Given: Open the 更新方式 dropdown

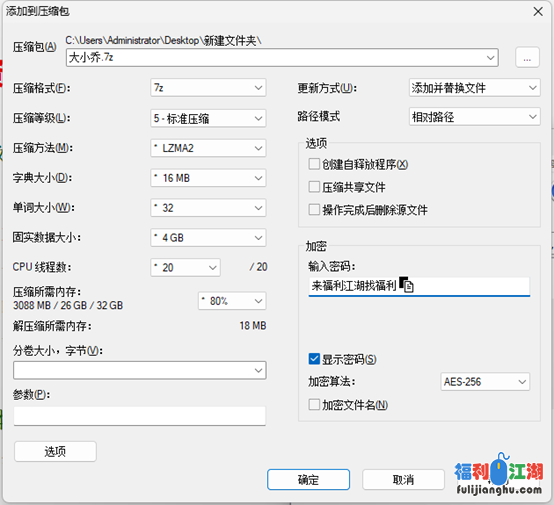Looking at the screenshot, I should coord(475,88).
